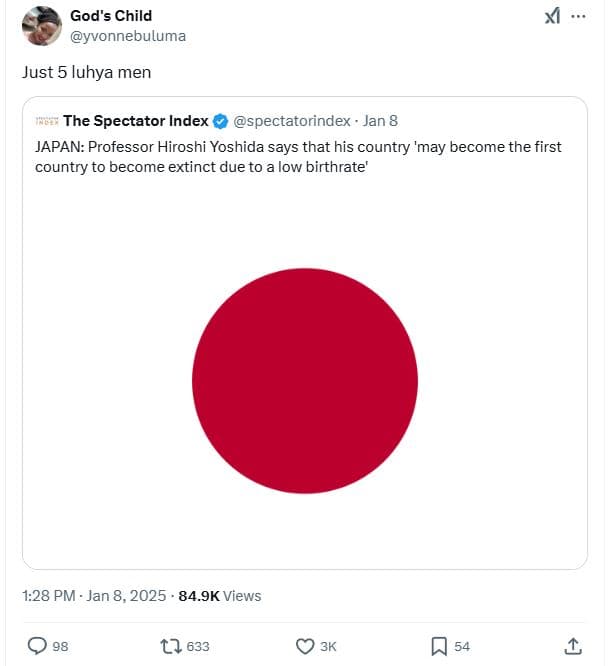Click the blue verified badge
Viewport: 611px width, 666px height.
coord(220,121)
